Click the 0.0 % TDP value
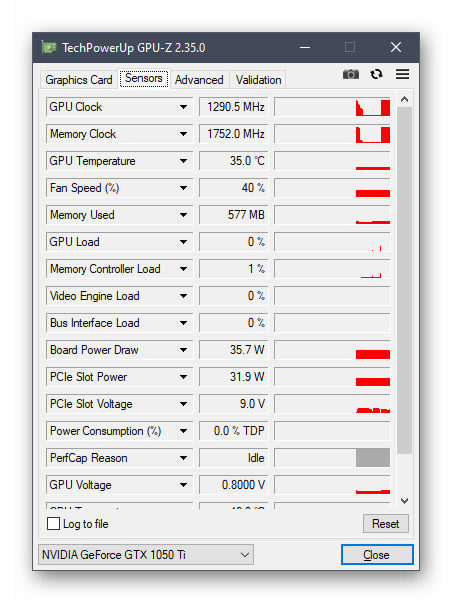Image resolution: width=452 pixels, height=603 pixels. [x=234, y=431]
